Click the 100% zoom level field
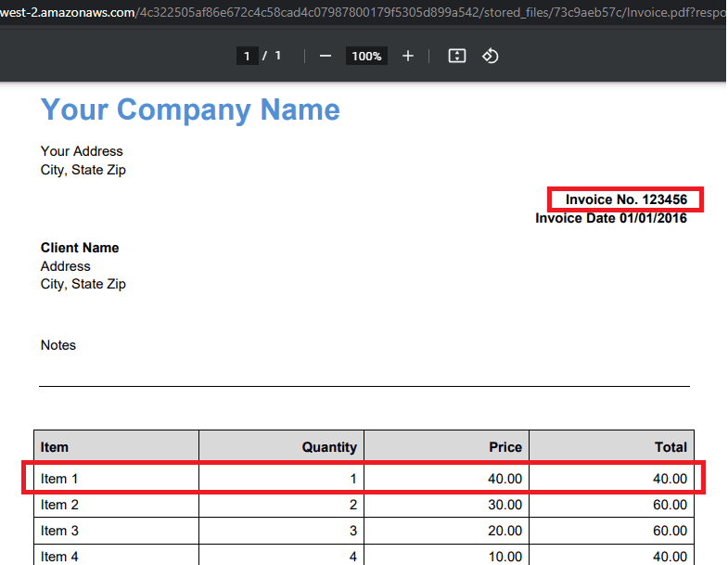 pos(366,57)
